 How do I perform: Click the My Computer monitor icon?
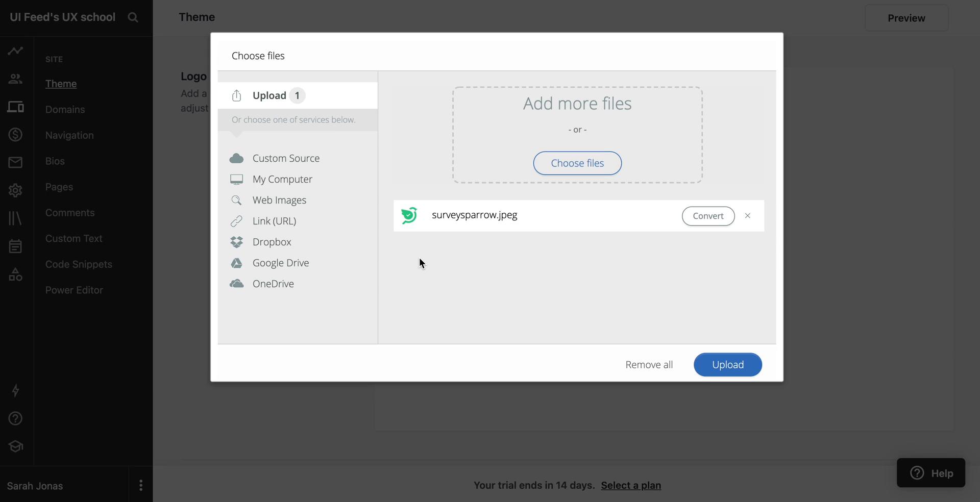[x=236, y=179]
